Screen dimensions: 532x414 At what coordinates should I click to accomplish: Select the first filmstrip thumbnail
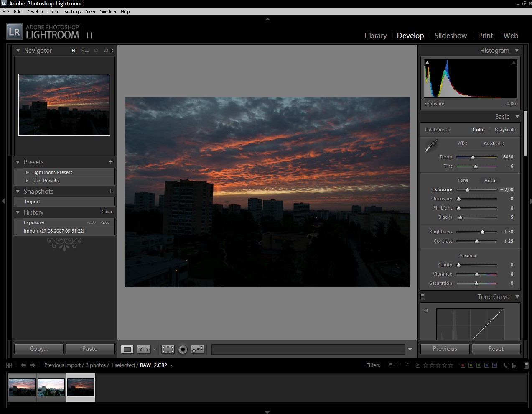(x=22, y=387)
